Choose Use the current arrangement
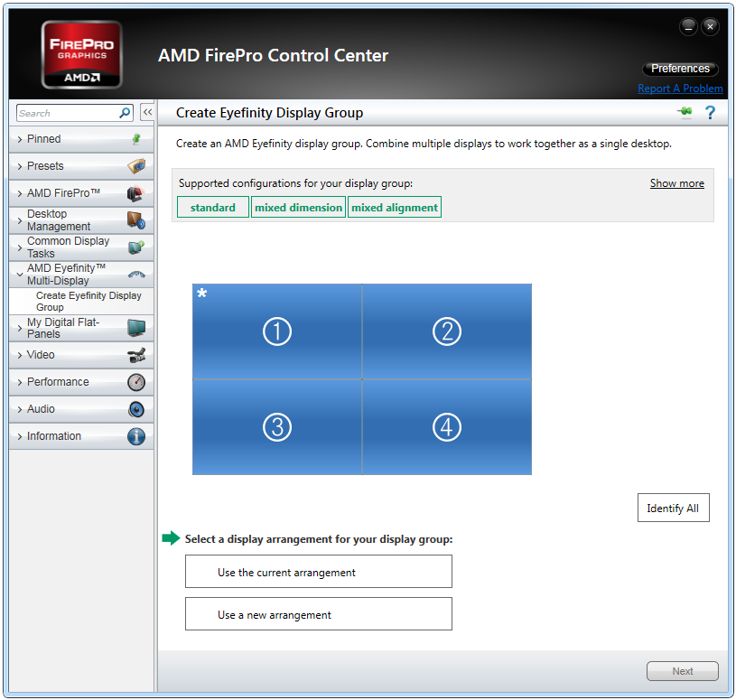Screen dimensions: 736x700 (319, 572)
